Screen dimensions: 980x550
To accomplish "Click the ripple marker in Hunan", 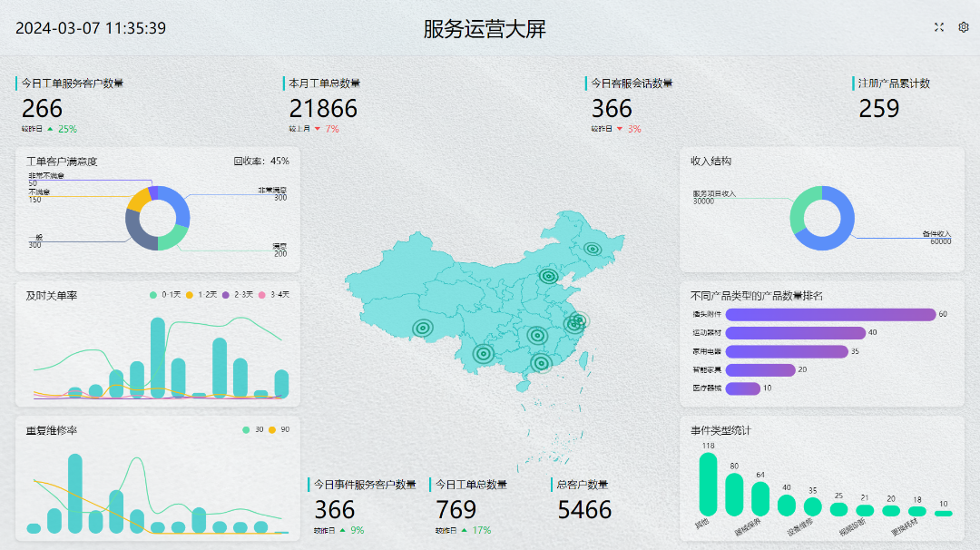I will (537, 336).
